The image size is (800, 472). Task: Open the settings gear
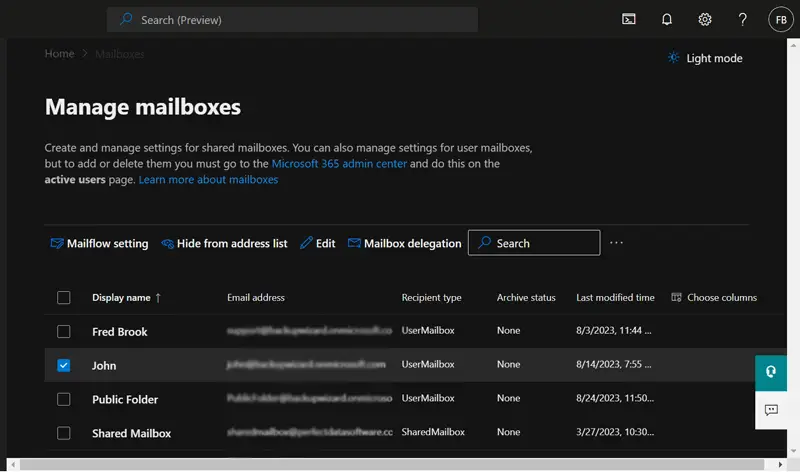pyautogui.click(x=705, y=19)
